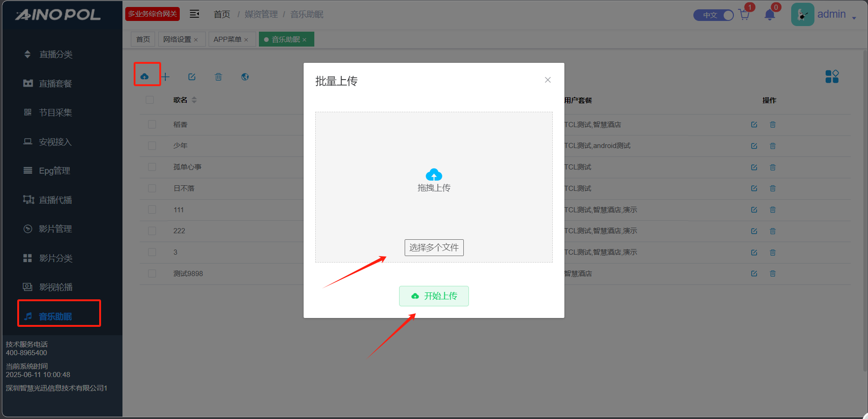This screenshot has width=868, height=419.
Task: Click the globe icon in toolbar
Action: point(245,77)
